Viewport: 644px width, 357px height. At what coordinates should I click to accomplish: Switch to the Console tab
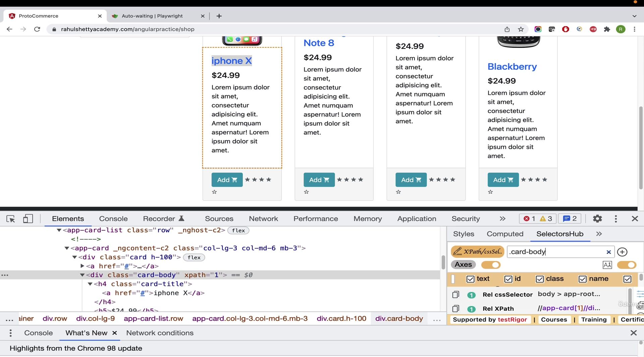click(113, 219)
